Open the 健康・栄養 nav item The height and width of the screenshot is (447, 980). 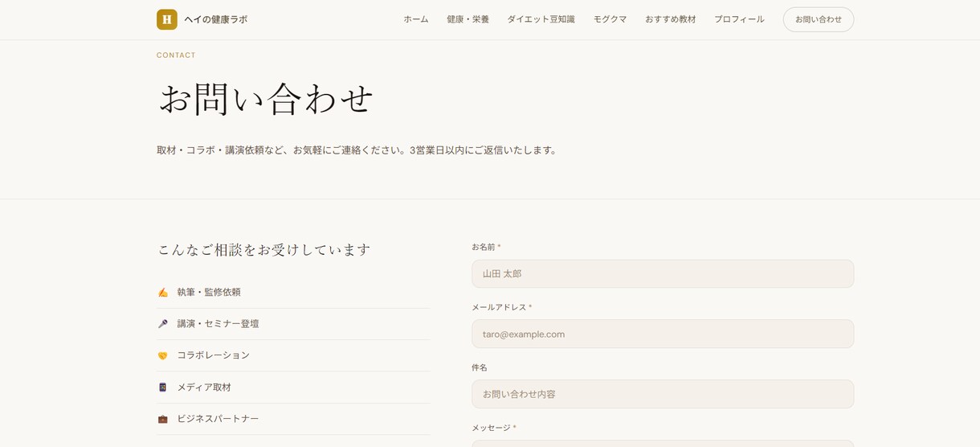468,19
